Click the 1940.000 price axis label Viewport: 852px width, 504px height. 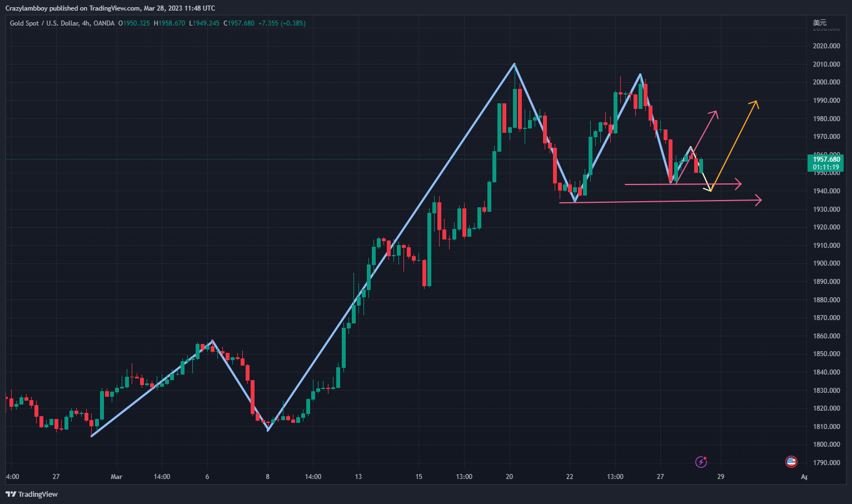826,191
